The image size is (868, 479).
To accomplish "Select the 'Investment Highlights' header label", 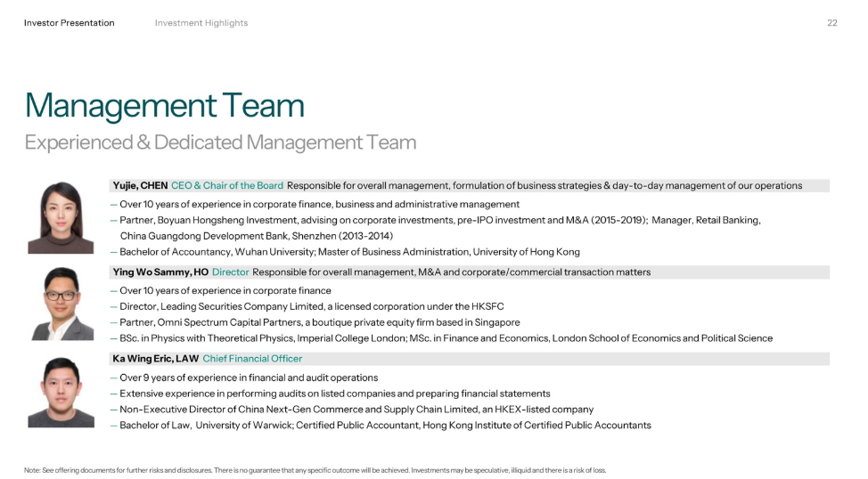I will 201,23.
